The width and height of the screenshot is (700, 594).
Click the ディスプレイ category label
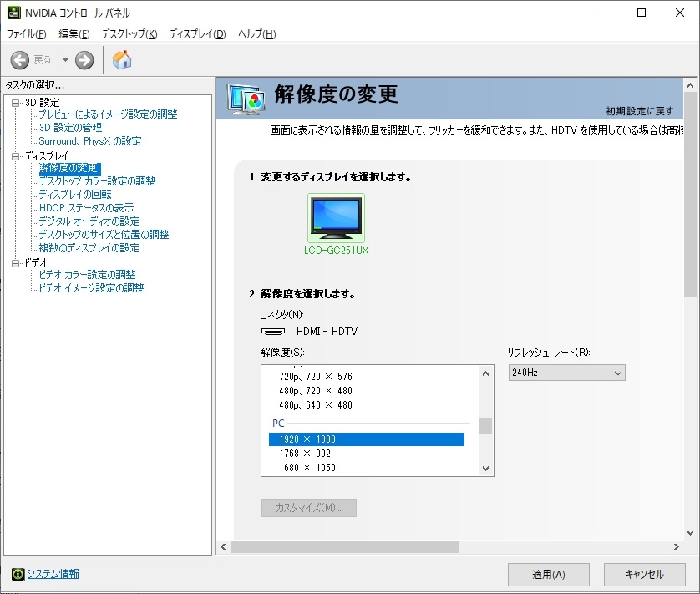[47, 156]
